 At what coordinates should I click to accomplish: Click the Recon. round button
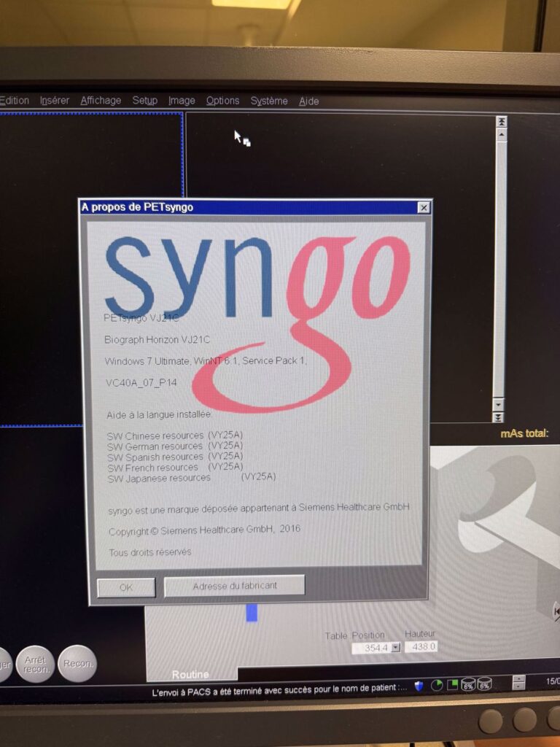click(77, 664)
